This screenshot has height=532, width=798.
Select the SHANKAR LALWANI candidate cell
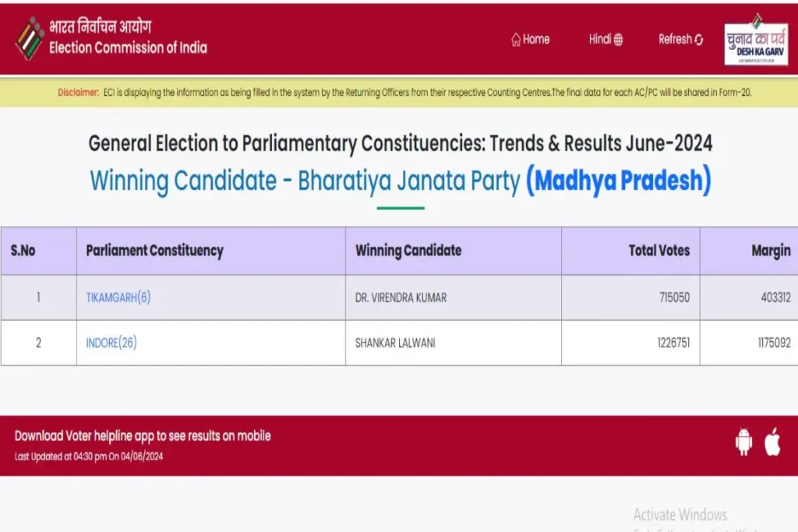(x=454, y=343)
